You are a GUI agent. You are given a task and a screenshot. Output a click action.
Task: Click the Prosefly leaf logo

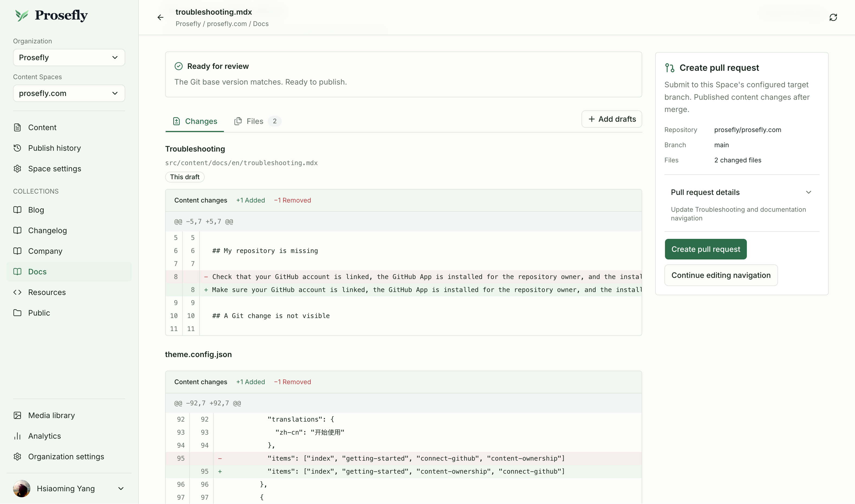tap(22, 15)
